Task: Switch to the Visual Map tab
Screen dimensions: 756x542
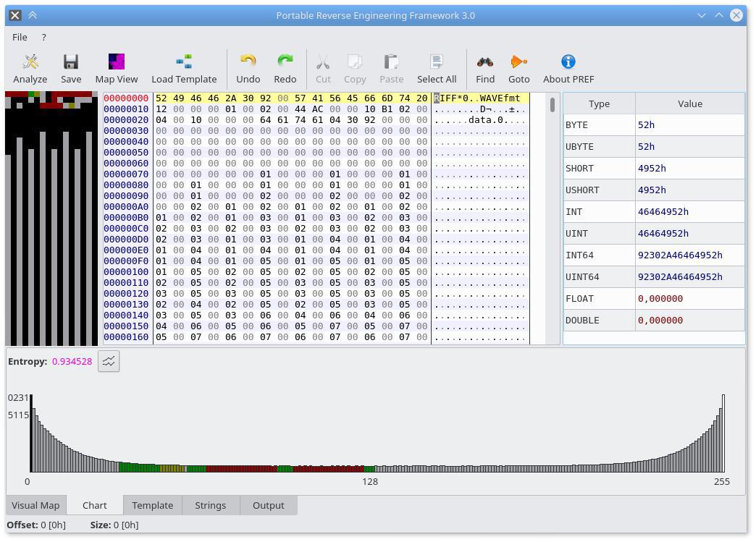Action: [35, 505]
